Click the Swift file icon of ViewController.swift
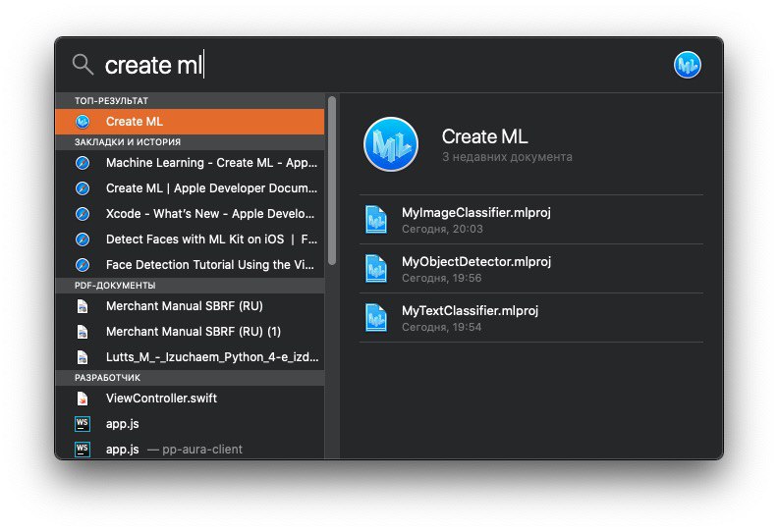The image size is (778, 532). [x=83, y=399]
